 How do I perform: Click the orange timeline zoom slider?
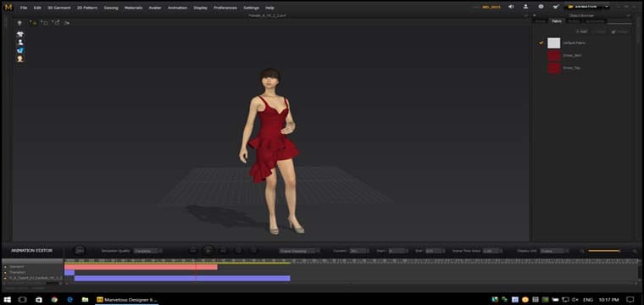coord(604,251)
